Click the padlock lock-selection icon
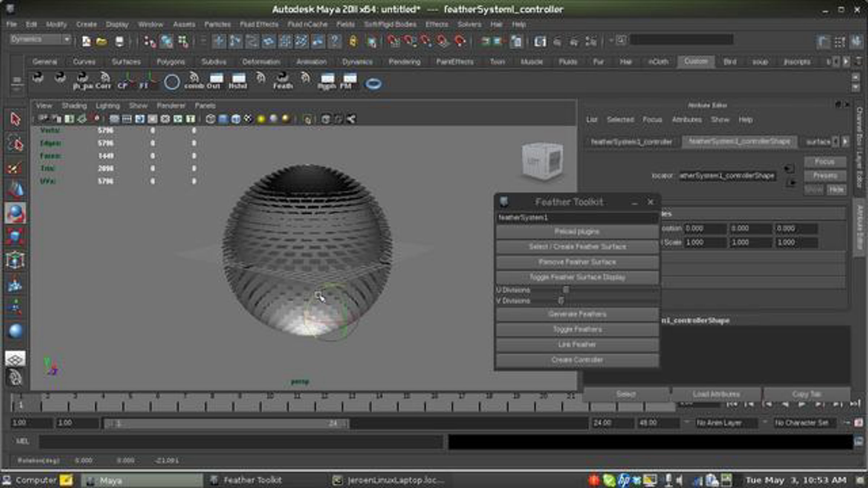The image size is (868, 488). [353, 41]
